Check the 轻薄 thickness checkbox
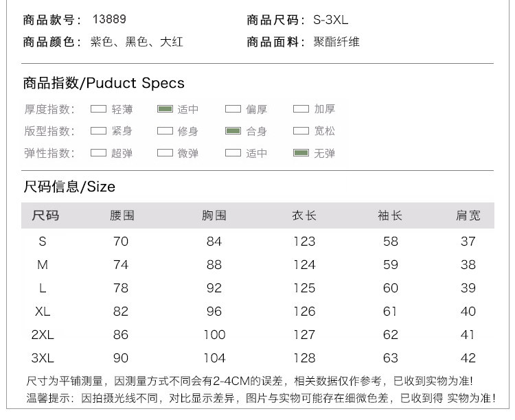 [x=99, y=109]
